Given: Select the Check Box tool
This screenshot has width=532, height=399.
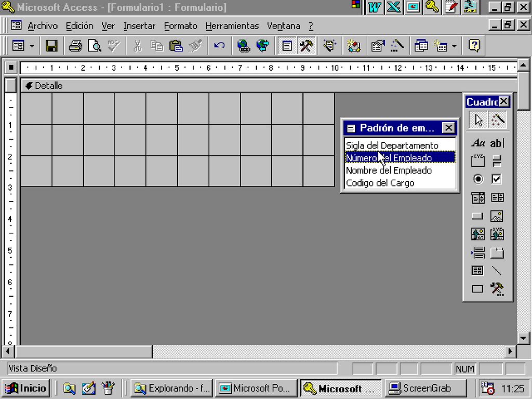Looking at the screenshot, I should click(497, 179).
